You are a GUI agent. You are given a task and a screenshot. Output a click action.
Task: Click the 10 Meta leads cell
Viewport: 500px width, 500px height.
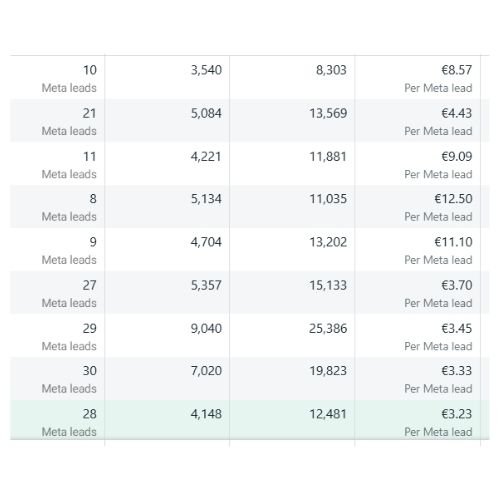pyautogui.click(x=57, y=78)
